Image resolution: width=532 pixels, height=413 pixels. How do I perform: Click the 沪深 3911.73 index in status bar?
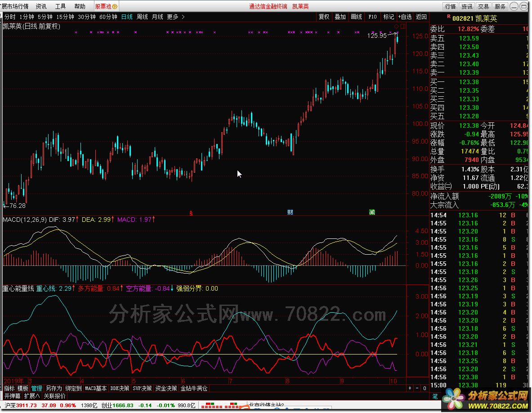tap(21, 405)
